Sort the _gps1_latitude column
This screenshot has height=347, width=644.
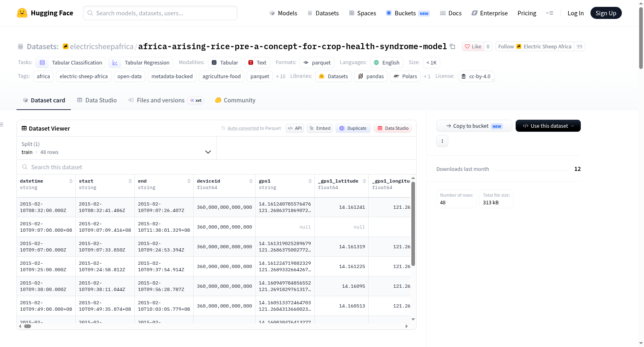point(364,181)
